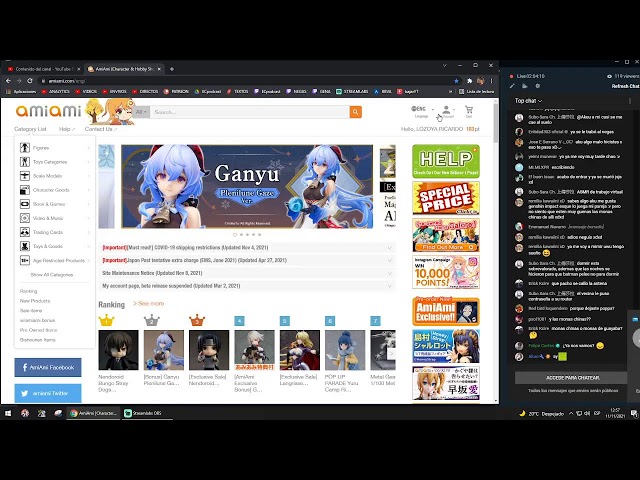
Task: Select the Figures category icon
Action: pyautogui.click(x=25, y=148)
